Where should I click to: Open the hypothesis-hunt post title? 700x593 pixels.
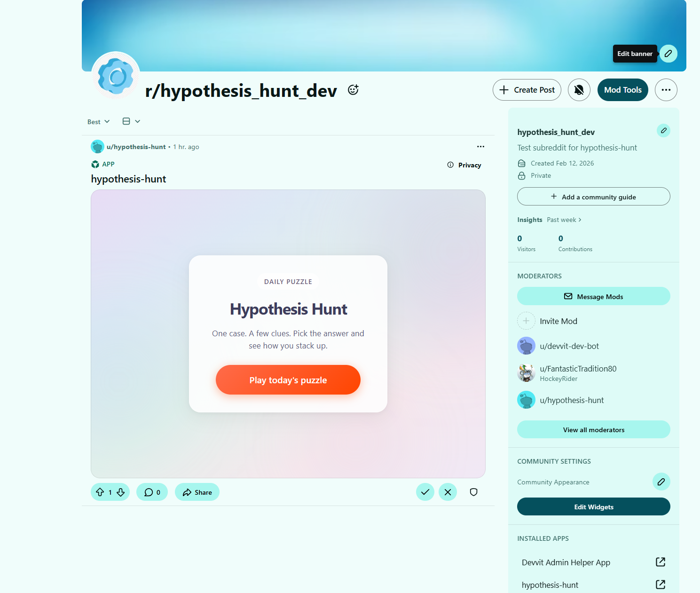click(x=128, y=179)
